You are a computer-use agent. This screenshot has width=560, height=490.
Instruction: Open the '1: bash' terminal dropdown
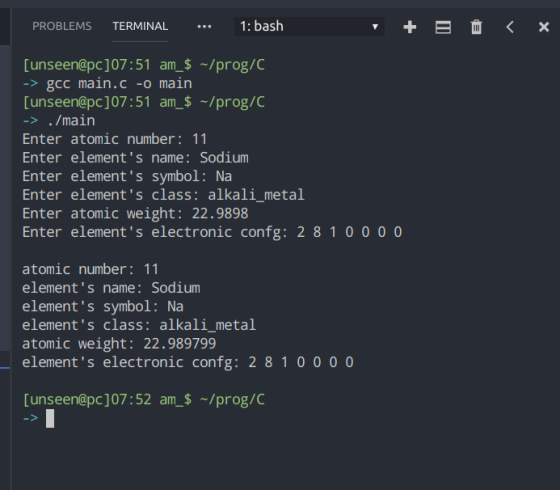point(309,26)
